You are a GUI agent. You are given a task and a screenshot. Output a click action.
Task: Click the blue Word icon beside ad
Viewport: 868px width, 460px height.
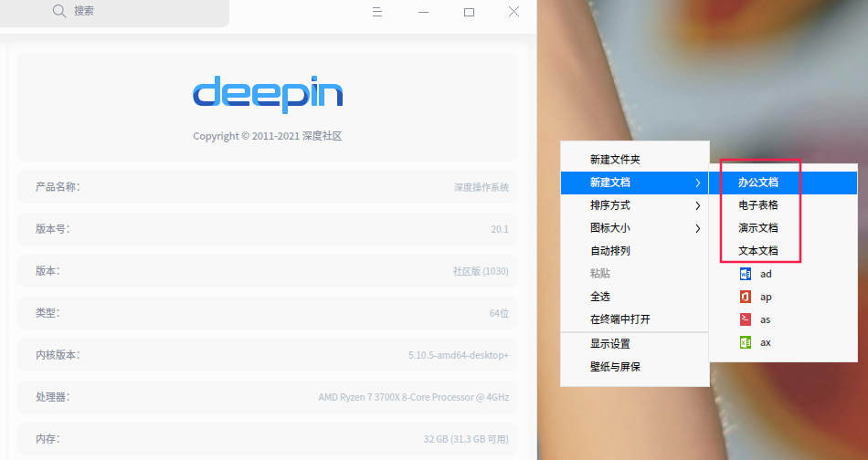click(x=746, y=274)
